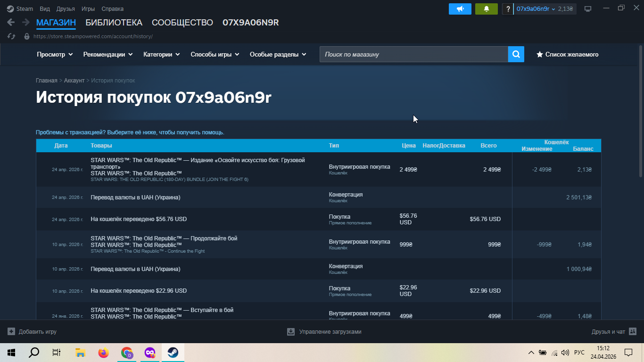Click the Steam icon on the taskbar

pos(173,352)
